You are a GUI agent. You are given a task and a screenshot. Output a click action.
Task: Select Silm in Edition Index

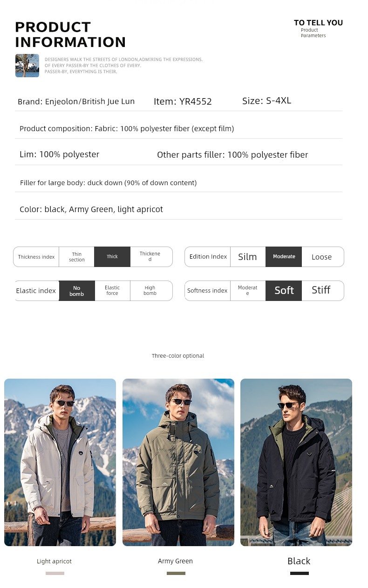pos(248,257)
